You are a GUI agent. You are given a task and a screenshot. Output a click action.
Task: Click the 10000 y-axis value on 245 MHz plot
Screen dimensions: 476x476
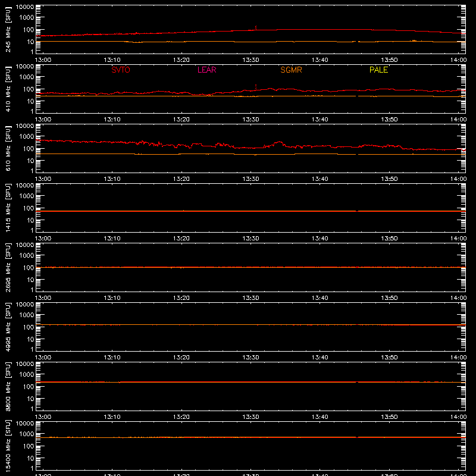pos(25,7)
